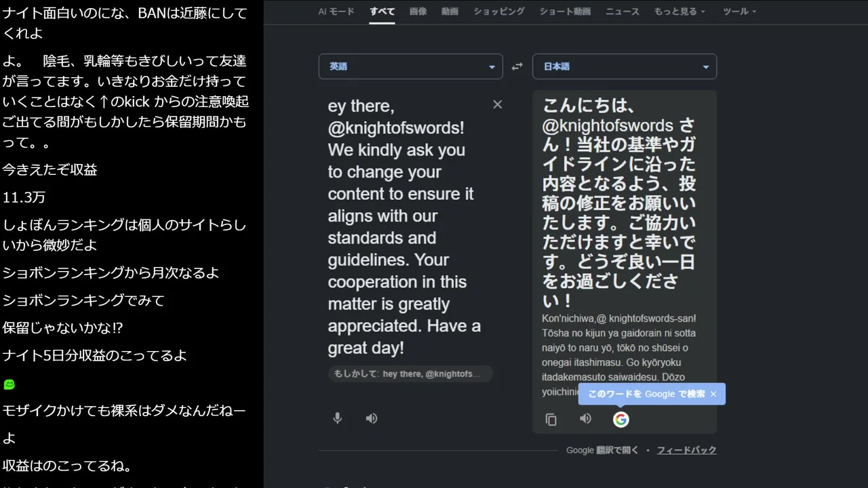868x488 pixels.
Task: Select chat message 今きえたぞ収益
Action: [50, 169]
